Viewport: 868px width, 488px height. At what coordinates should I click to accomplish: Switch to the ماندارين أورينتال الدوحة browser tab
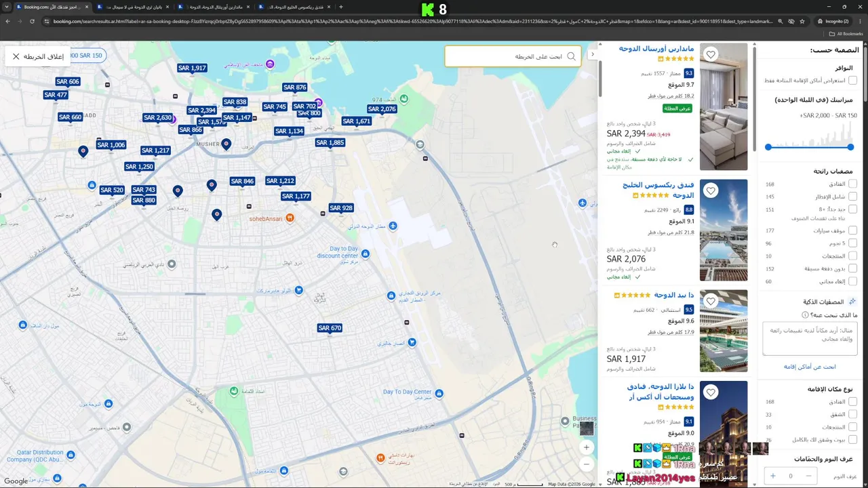[x=214, y=7]
